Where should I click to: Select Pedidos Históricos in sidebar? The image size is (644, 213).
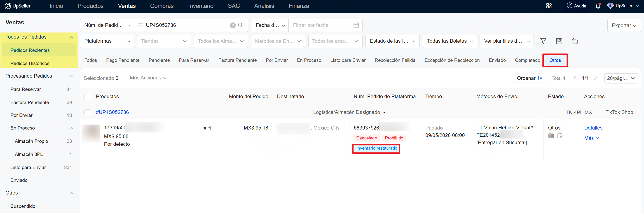click(30, 63)
